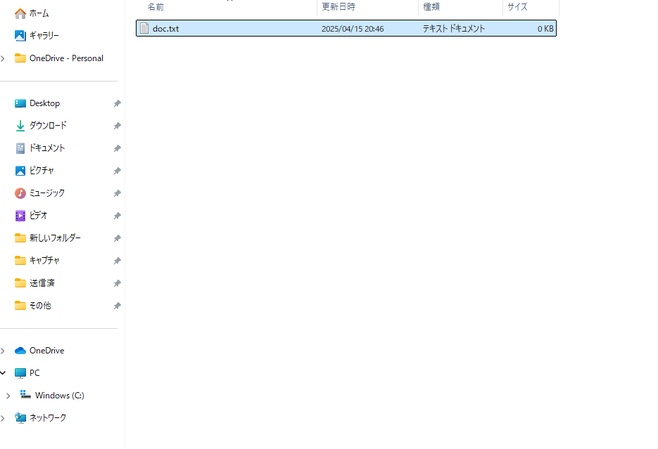Click the pin icon next to ドキュメント
This screenshot has width=658, height=449.
[117, 148]
